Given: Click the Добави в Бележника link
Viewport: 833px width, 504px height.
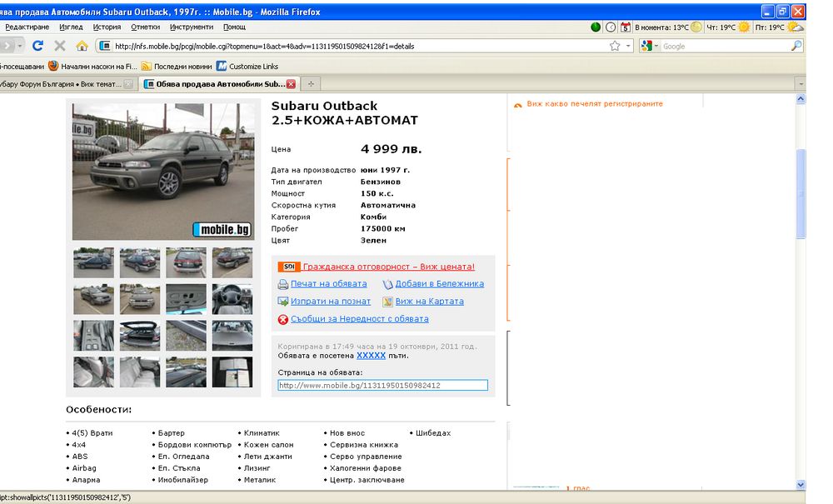Looking at the screenshot, I should (439, 283).
